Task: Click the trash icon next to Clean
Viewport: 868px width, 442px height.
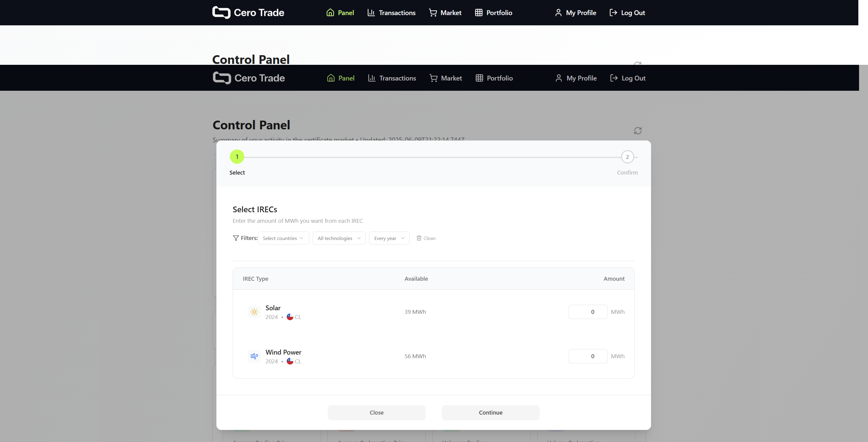Action: (x=419, y=238)
